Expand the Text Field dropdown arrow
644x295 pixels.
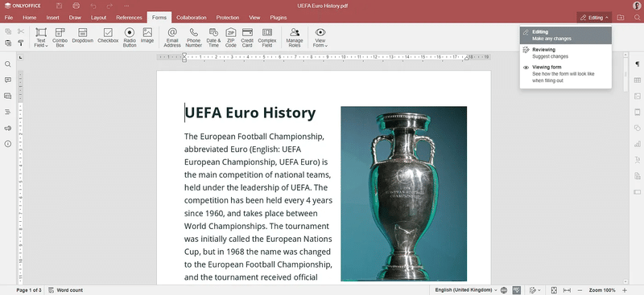coord(47,46)
